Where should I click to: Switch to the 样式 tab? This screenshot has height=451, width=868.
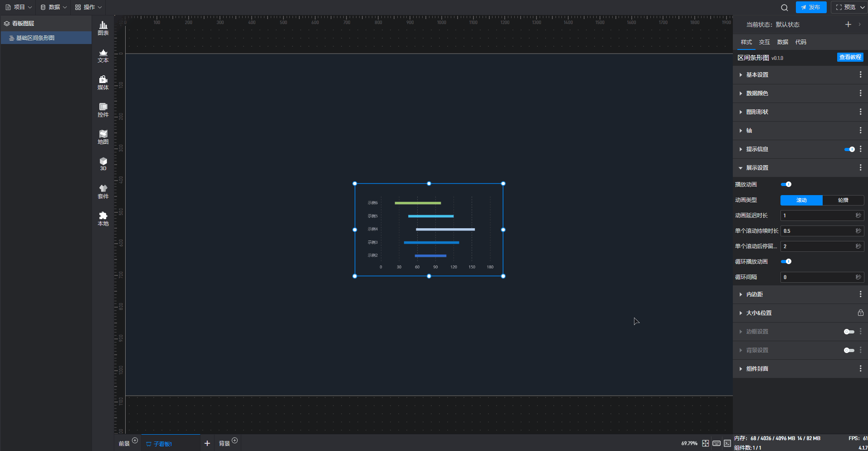746,42
